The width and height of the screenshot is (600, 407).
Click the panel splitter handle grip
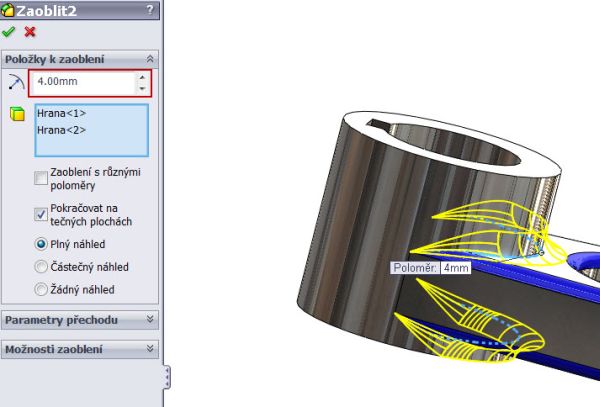point(166,377)
